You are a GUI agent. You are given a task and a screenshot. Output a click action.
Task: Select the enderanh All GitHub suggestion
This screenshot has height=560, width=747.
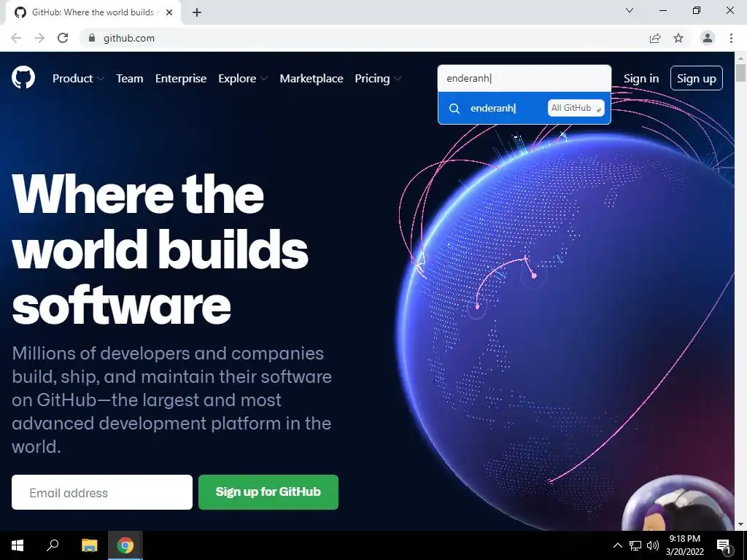pyautogui.click(x=524, y=108)
